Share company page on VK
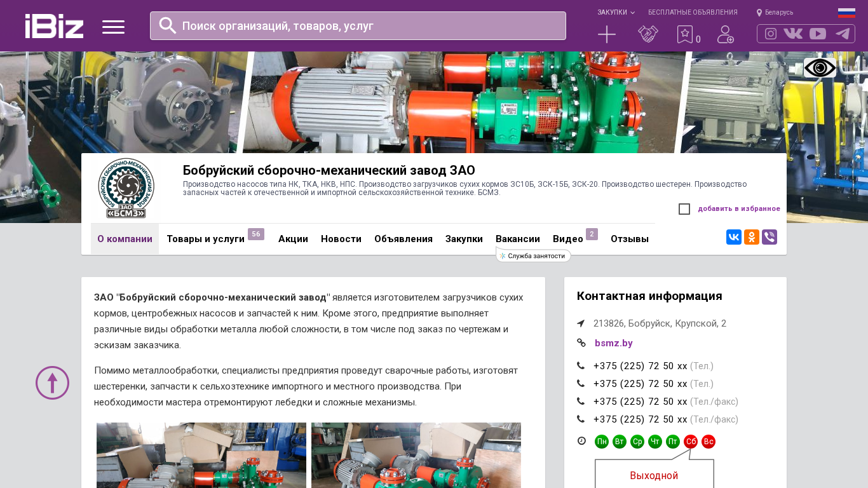This screenshot has width=868, height=488. click(734, 237)
